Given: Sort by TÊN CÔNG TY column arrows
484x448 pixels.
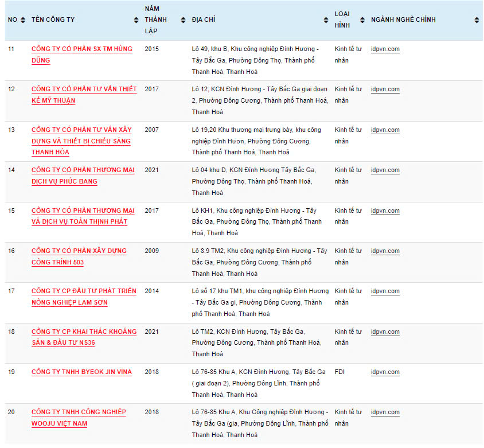Looking at the screenshot, I should 136,20.
